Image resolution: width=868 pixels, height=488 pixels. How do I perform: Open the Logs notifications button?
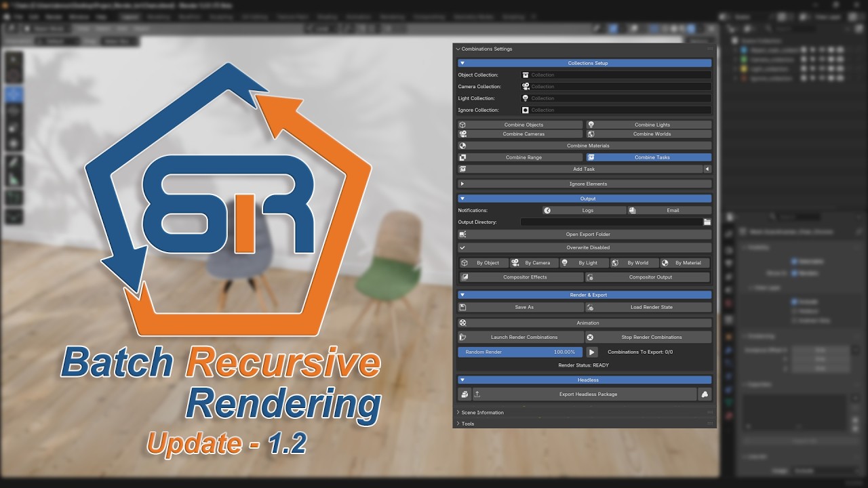point(584,210)
